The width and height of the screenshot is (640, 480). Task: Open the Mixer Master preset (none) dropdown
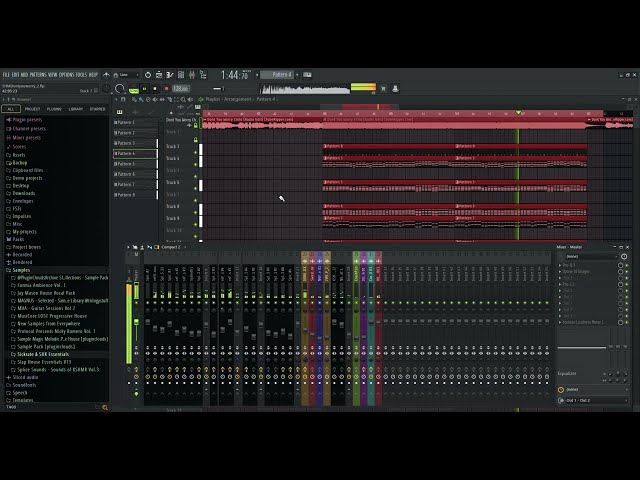(589, 256)
